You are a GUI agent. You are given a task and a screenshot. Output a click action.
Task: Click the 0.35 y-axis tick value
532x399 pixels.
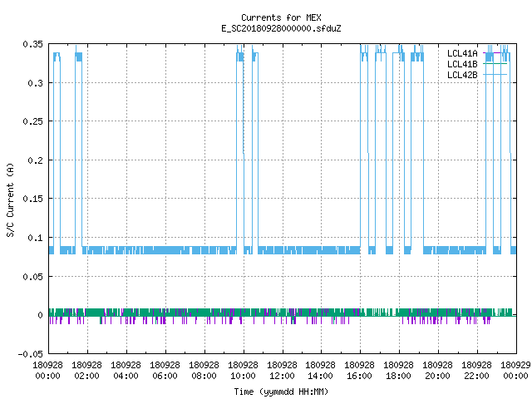tap(33, 44)
